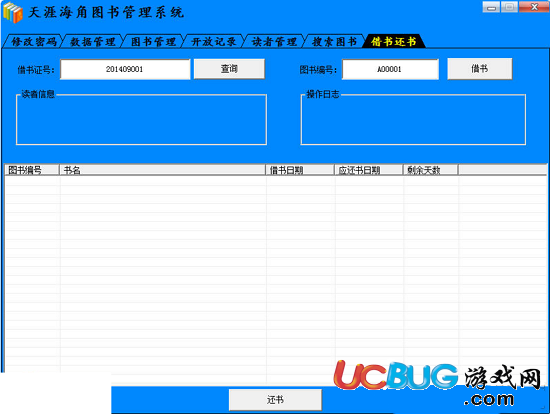Sort by 图书编号 column header
The image size is (550, 414).
point(32,170)
